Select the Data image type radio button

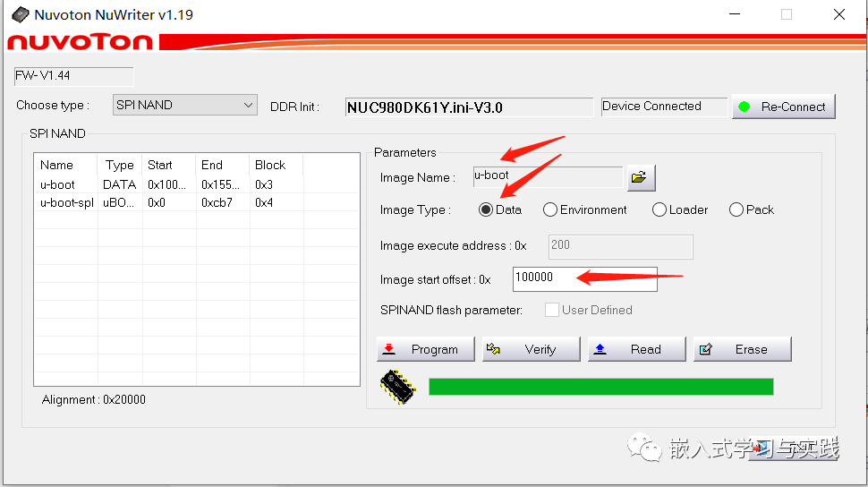[486, 209]
